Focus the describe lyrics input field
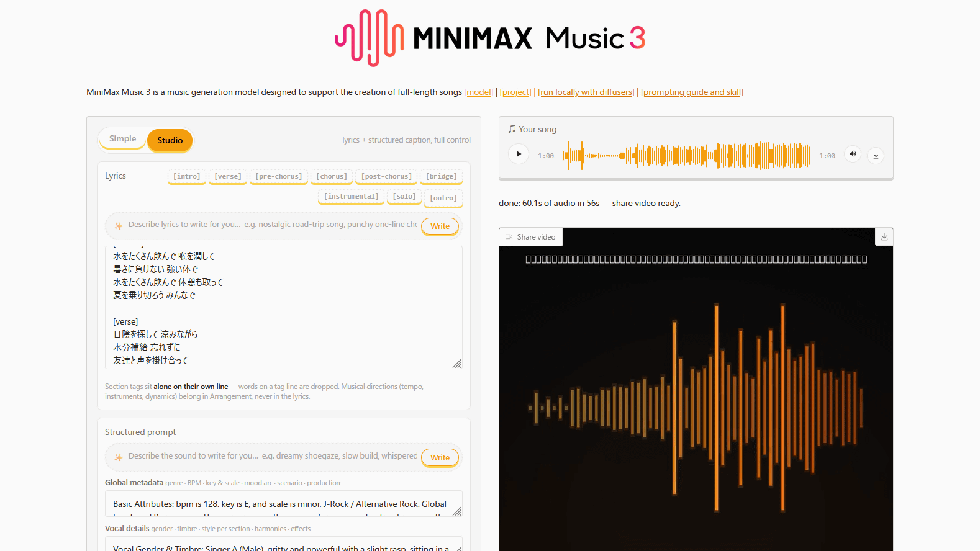The width and height of the screenshot is (980, 551). tap(272, 225)
